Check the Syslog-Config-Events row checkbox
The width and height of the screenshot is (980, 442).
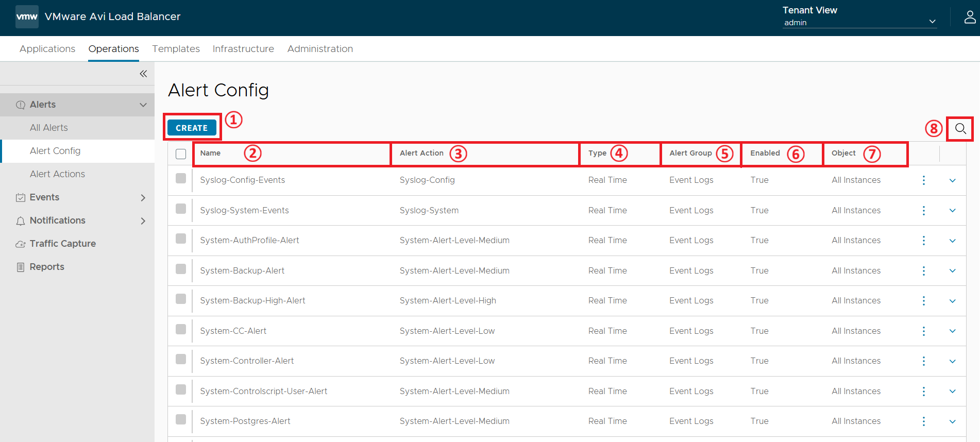181,178
